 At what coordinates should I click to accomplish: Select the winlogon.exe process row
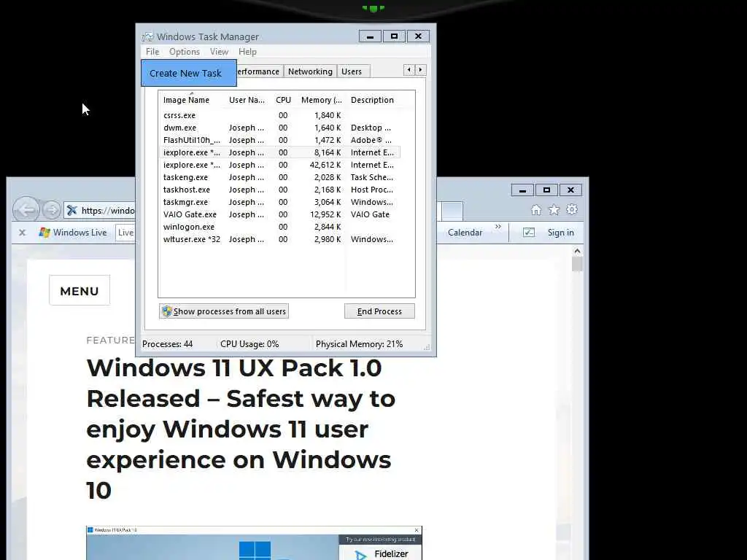tap(279, 227)
